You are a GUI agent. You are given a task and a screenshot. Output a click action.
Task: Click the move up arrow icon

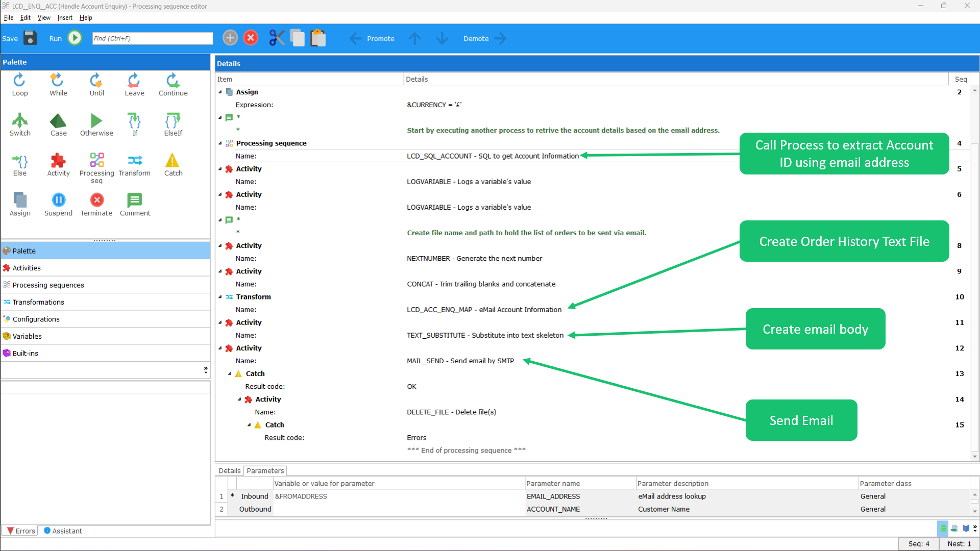[415, 38]
